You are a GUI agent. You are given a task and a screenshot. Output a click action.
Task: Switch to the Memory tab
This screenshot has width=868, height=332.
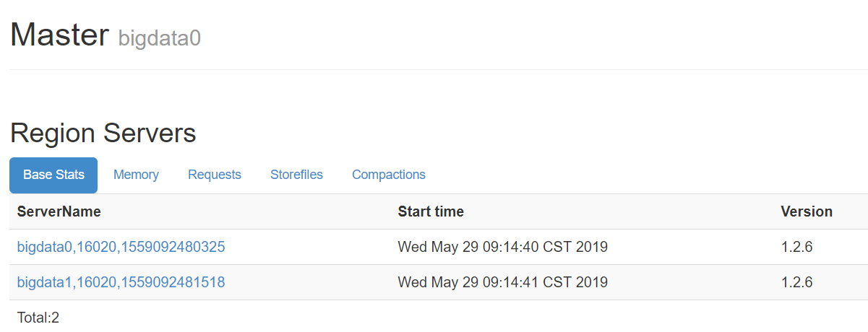tap(136, 175)
